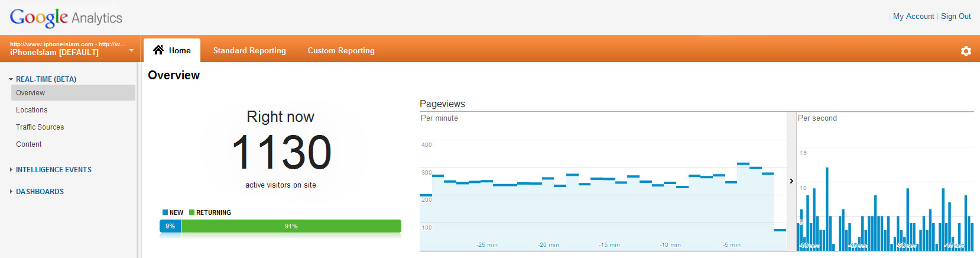Select Content in the sidebar
This screenshot has width=980, height=258.
point(29,144)
